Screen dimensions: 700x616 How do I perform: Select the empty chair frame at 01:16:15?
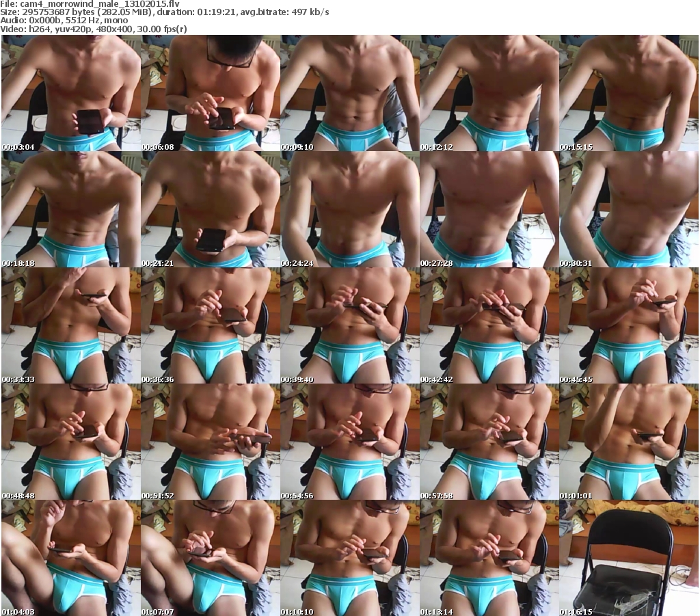pos(629,558)
